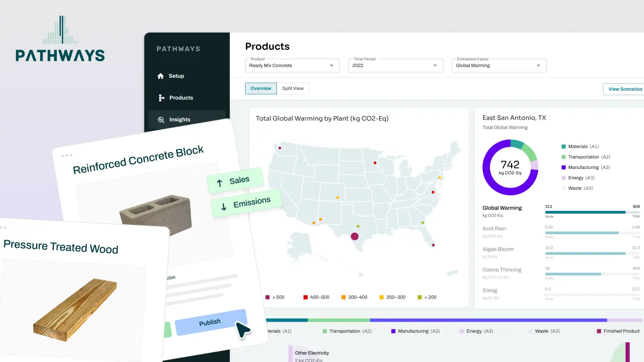This screenshot has width=644, height=362.
Task: Click the three-dot menu on concrete card
Action: click(x=67, y=156)
